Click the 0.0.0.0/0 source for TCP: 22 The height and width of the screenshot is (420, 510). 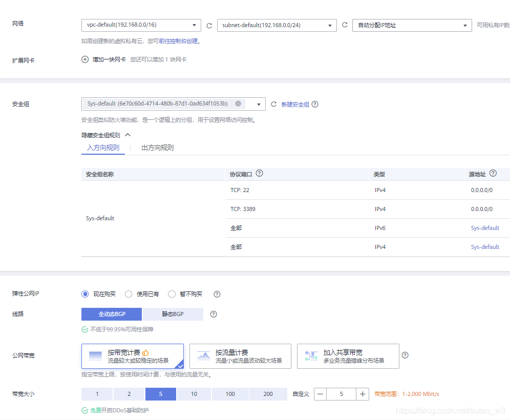click(482, 191)
